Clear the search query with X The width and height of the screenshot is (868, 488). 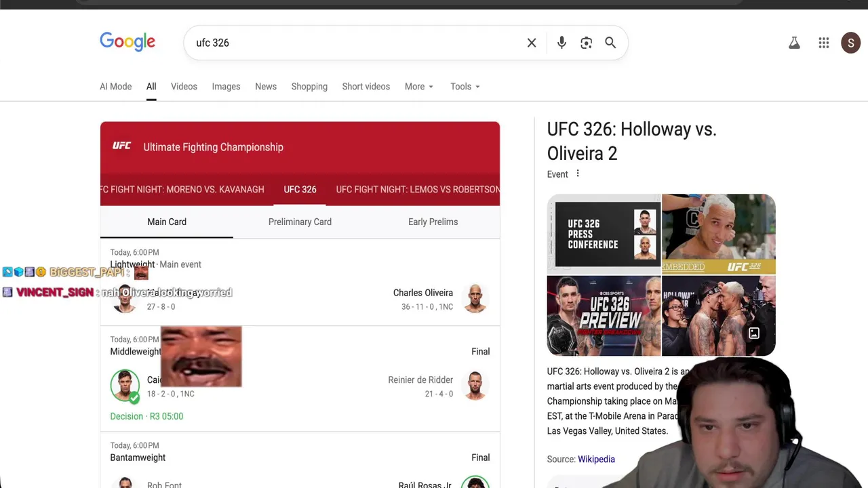tap(532, 43)
